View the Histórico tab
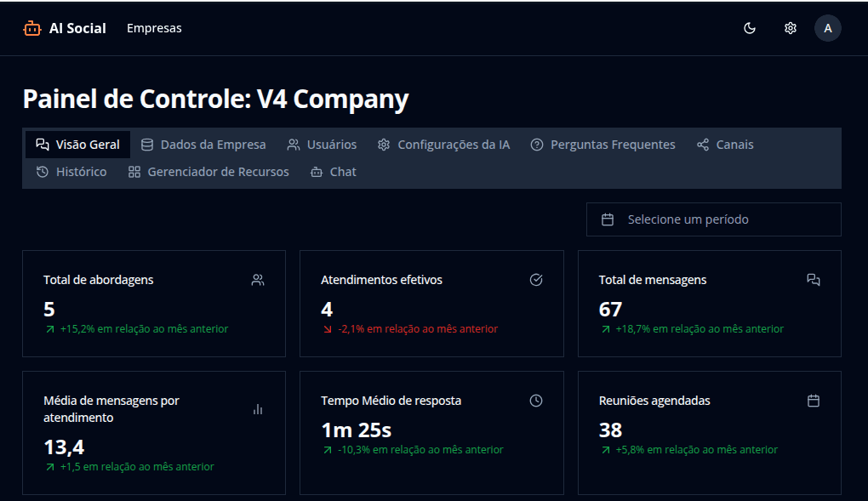Image resolution: width=868 pixels, height=501 pixels. 71,172
